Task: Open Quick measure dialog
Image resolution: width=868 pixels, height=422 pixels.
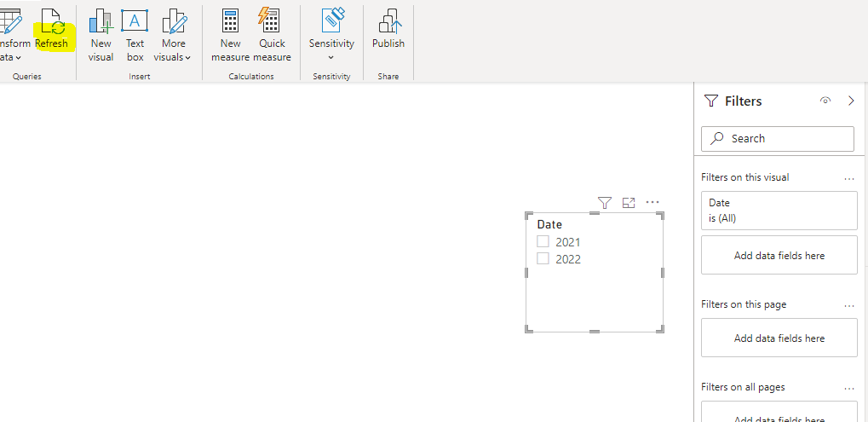Action: click(272, 34)
